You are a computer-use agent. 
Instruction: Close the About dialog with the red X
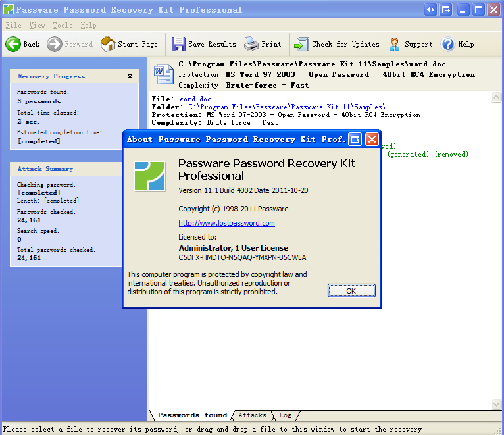pos(372,140)
